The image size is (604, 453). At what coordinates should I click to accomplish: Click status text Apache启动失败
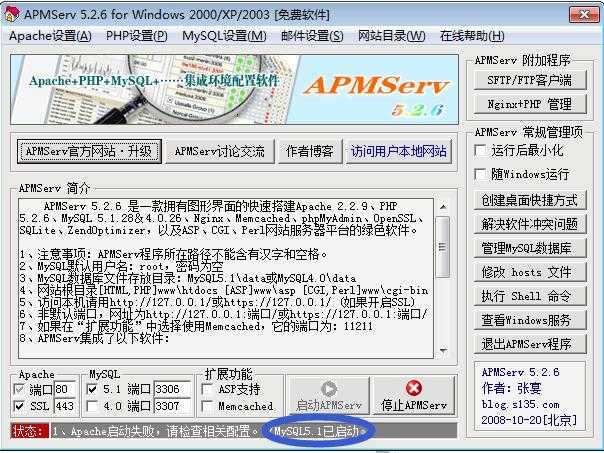point(155,431)
